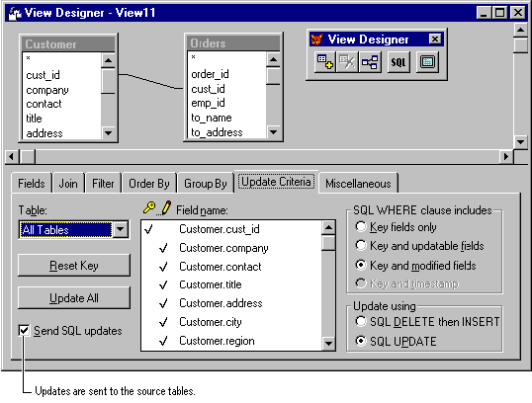Switch to the Fields tab
Image resolution: width=532 pixels, height=403 pixels.
tap(32, 184)
